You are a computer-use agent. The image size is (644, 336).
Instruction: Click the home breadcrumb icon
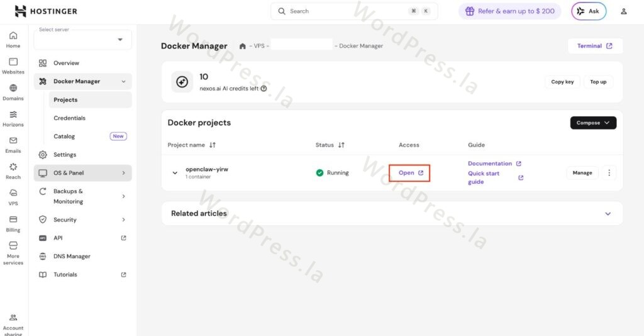pos(243,46)
